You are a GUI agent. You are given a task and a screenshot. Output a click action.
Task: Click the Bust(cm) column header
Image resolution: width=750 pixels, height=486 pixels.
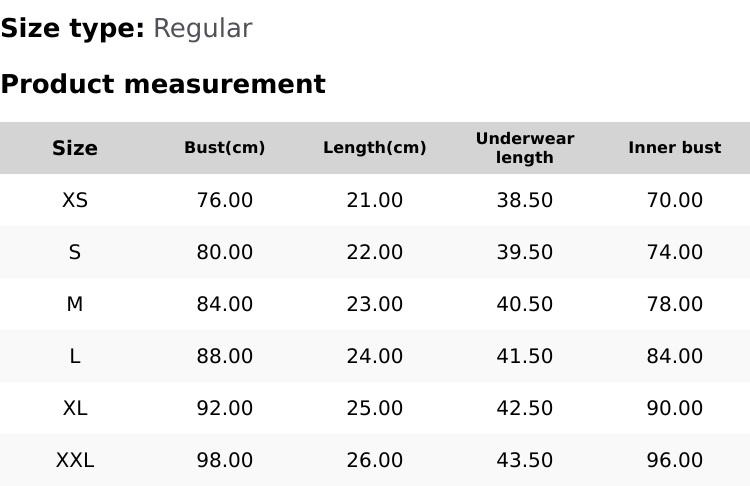pos(225,148)
